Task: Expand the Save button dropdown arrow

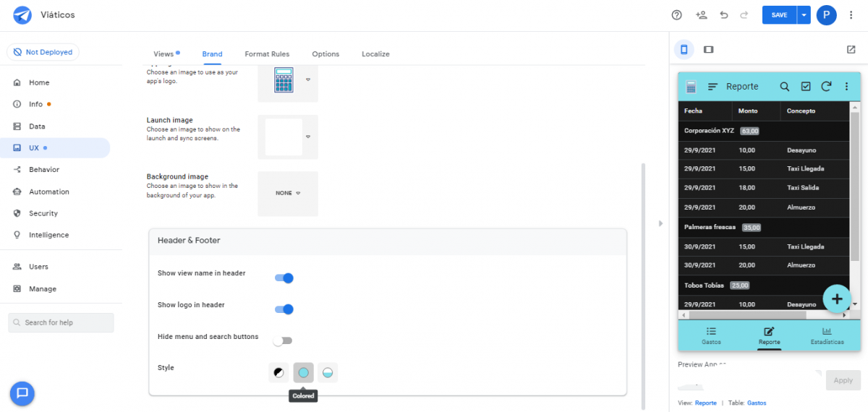Action: pyautogui.click(x=804, y=15)
